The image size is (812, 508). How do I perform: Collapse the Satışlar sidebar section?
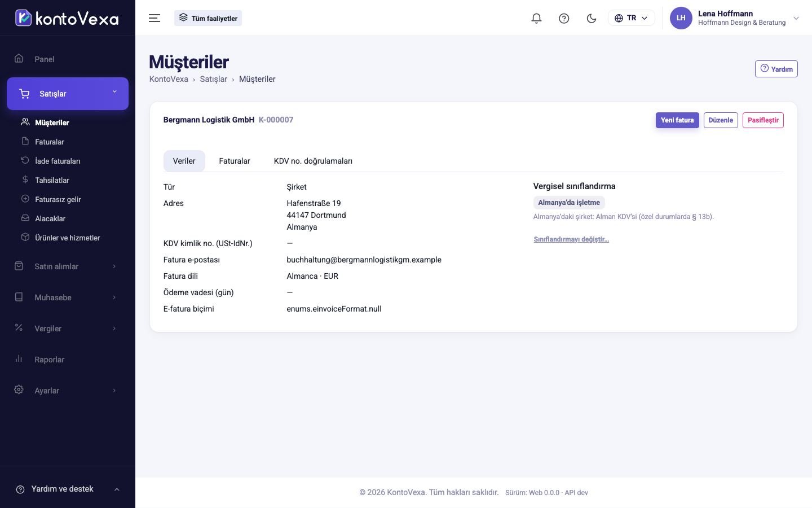pyautogui.click(x=68, y=94)
